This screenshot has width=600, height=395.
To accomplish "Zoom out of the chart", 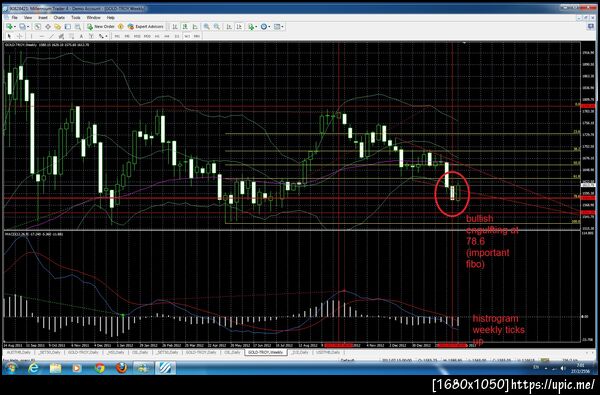I will click(217, 26).
